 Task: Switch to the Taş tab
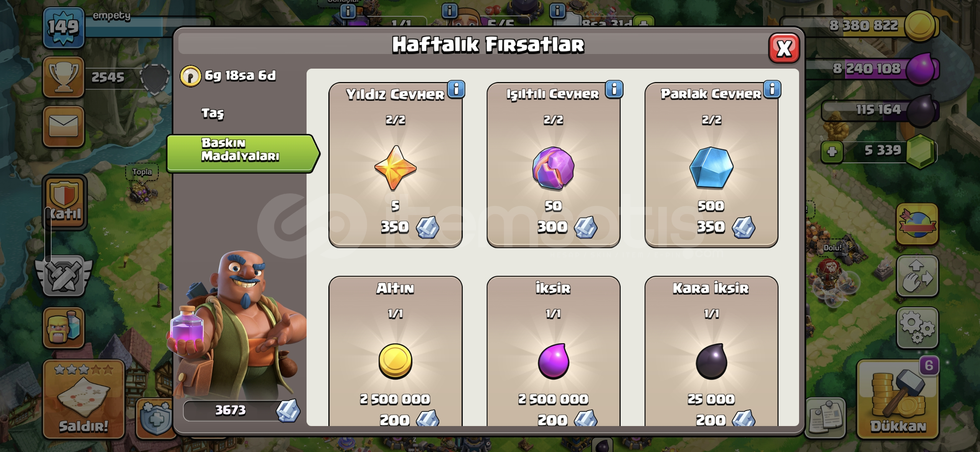click(213, 113)
